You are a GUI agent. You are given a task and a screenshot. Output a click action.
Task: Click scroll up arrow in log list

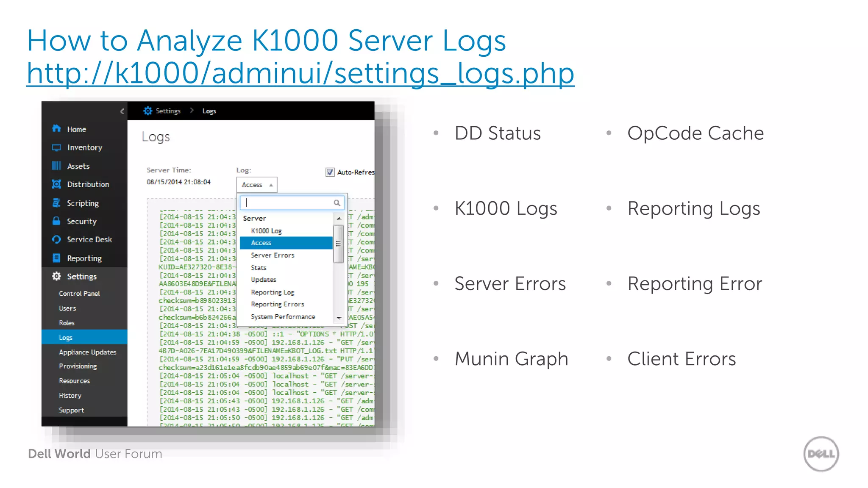[x=339, y=218]
